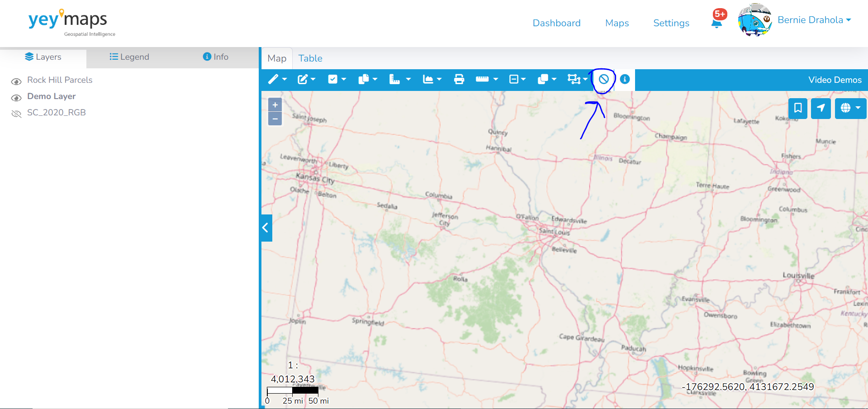Click the locate-me arrow icon
Viewport: 868px width, 409px height.
(821, 108)
